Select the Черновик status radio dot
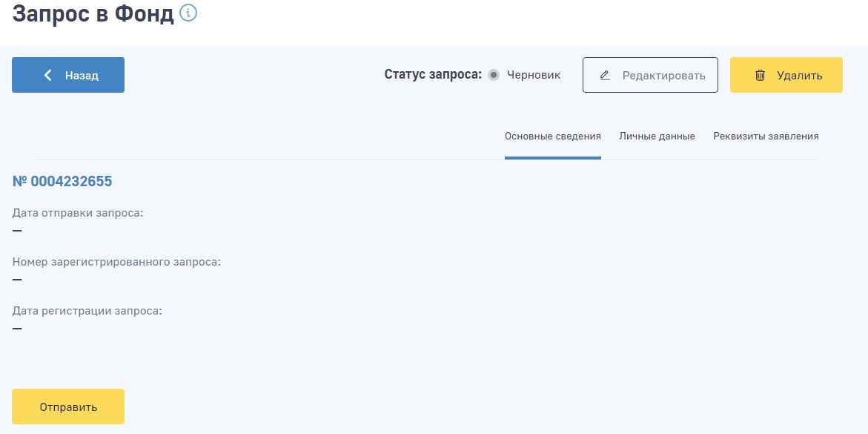The image size is (868, 434). (x=494, y=75)
